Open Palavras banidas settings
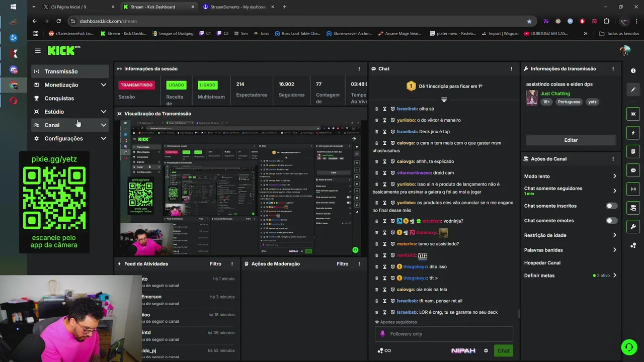Viewport: 644px width, 362px height. [x=570, y=250]
